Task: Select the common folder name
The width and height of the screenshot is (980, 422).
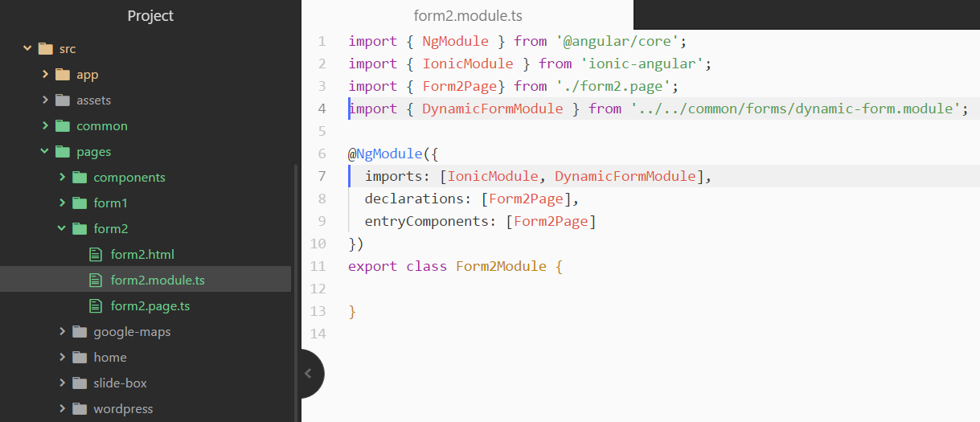Action: [102, 126]
